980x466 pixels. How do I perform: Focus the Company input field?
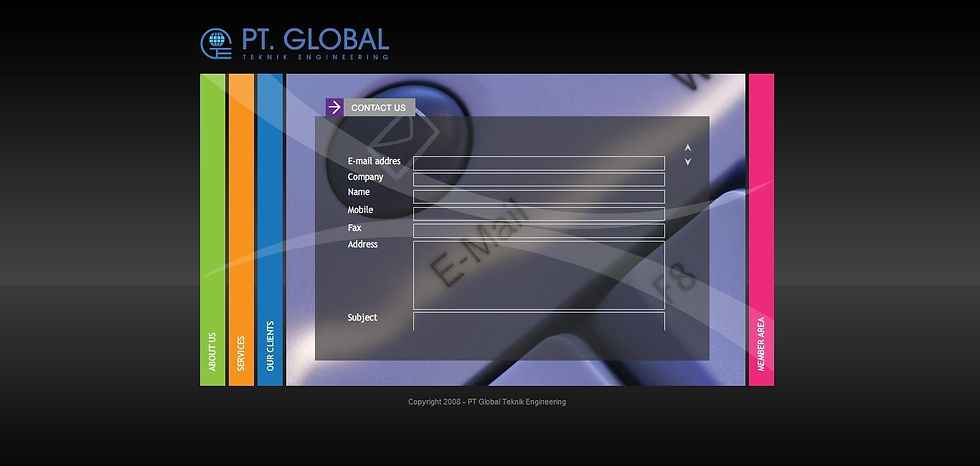539,180
